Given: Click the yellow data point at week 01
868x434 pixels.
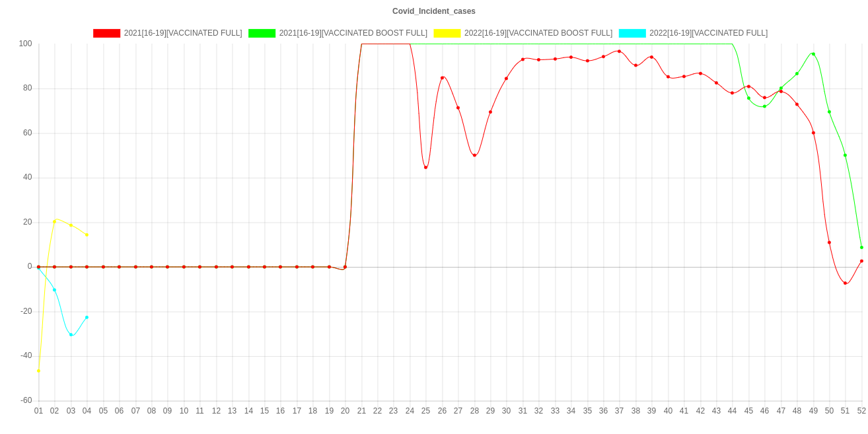Looking at the screenshot, I should click(38, 371).
